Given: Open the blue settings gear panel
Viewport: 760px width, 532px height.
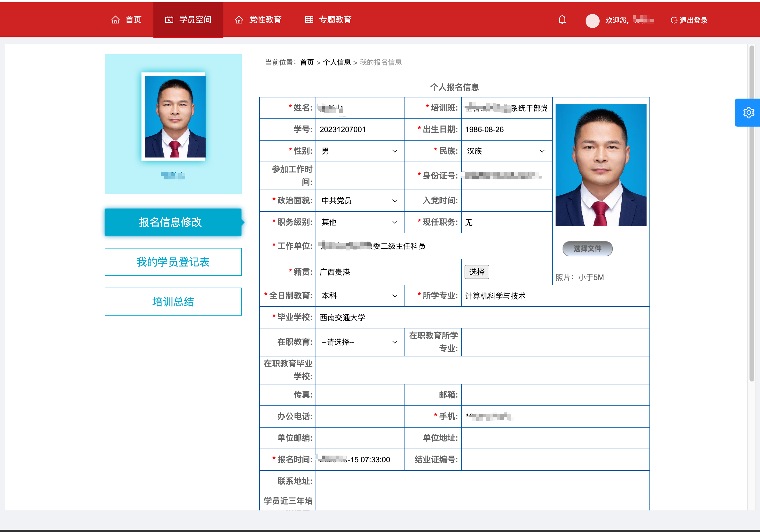Looking at the screenshot, I should (x=748, y=113).
